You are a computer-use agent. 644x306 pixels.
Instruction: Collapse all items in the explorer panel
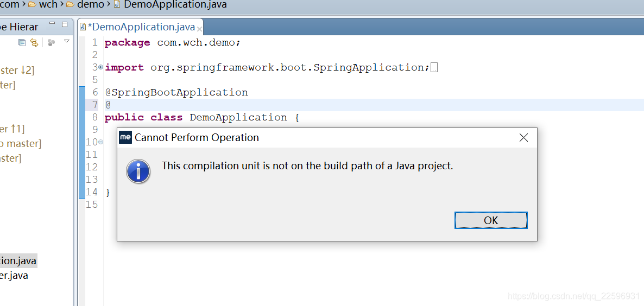pyautogui.click(x=22, y=42)
